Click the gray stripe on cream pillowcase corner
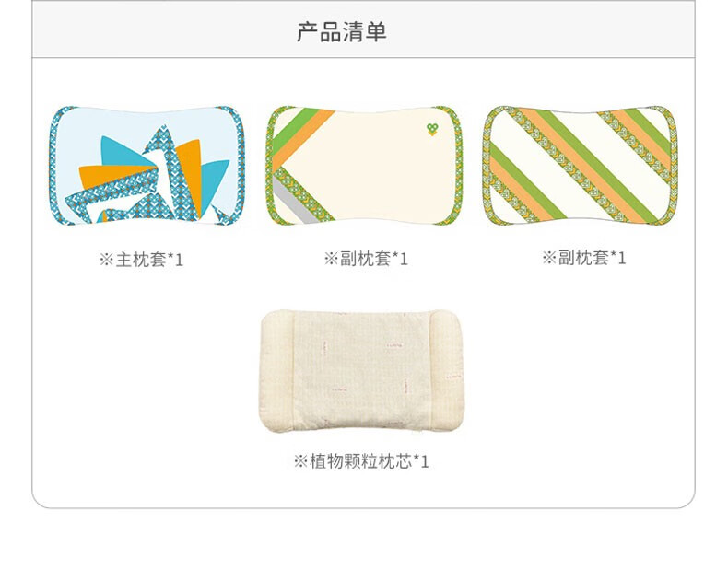This screenshot has width=728, height=569. point(290,203)
